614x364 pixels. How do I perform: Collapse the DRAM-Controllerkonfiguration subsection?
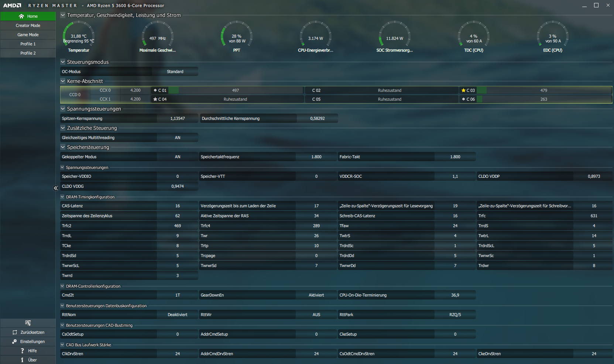click(x=62, y=286)
